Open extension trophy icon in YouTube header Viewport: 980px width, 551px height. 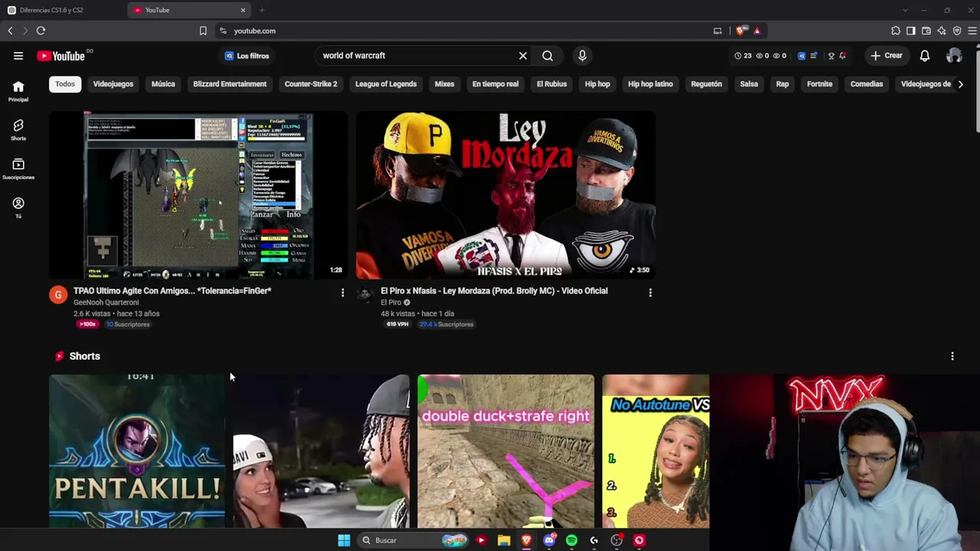pos(831,56)
